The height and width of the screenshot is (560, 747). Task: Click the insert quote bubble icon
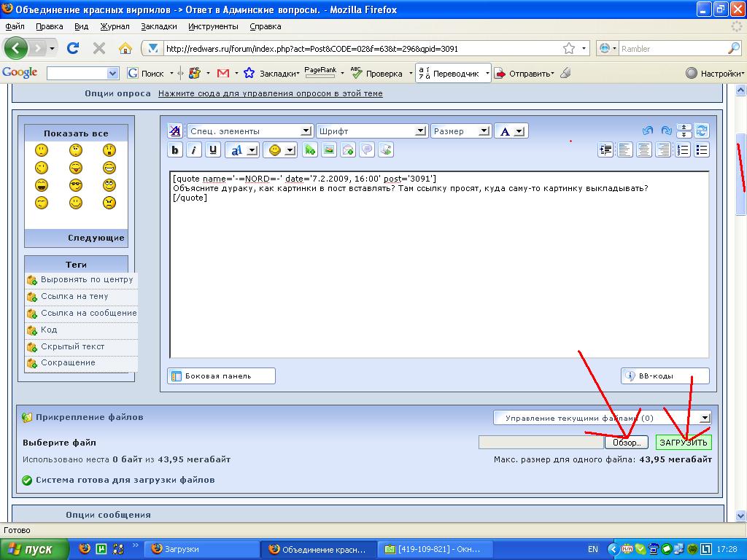coord(367,150)
